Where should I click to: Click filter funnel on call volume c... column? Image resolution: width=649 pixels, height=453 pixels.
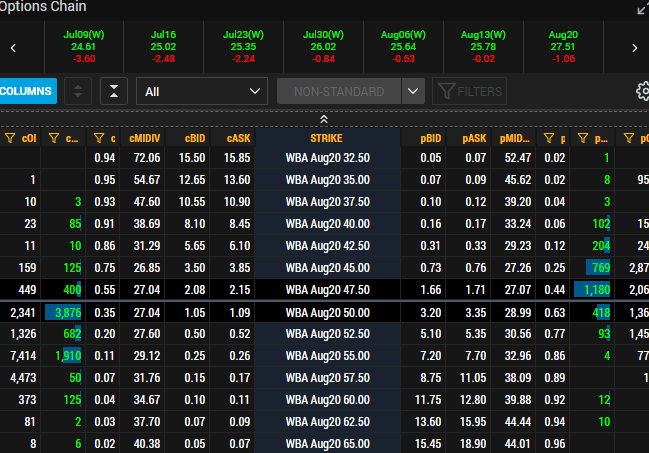tap(54, 138)
